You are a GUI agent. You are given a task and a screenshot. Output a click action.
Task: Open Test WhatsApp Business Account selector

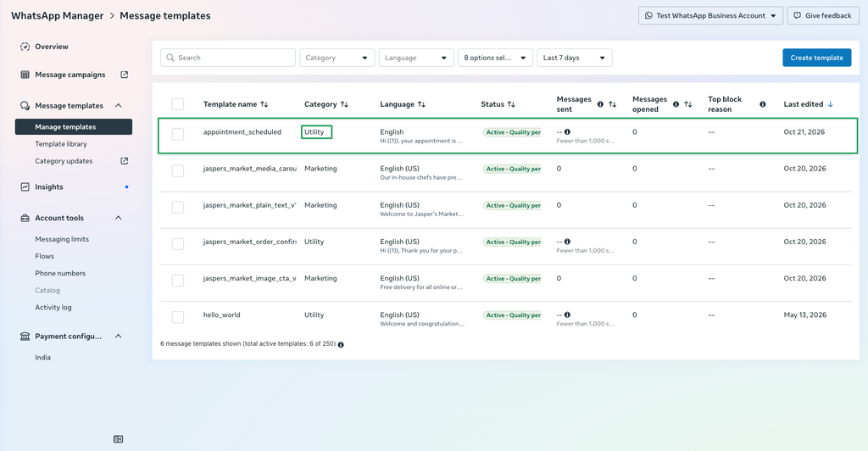[x=711, y=15]
